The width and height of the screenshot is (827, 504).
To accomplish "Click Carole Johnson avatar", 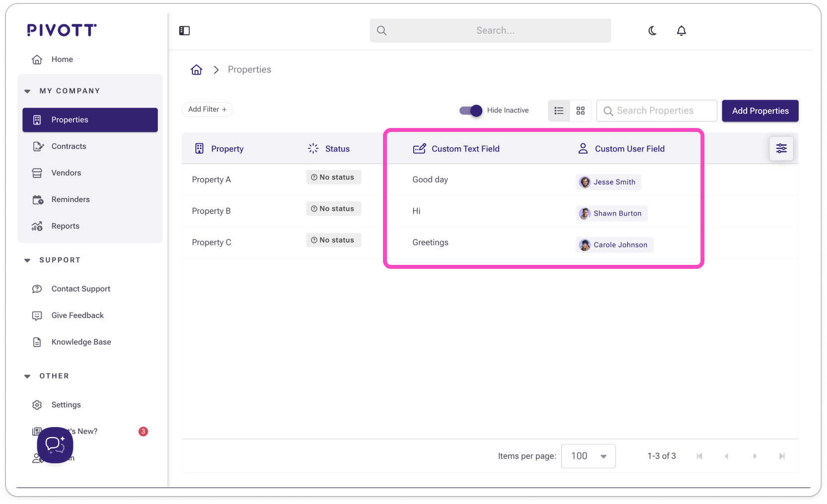I will click(585, 245).
